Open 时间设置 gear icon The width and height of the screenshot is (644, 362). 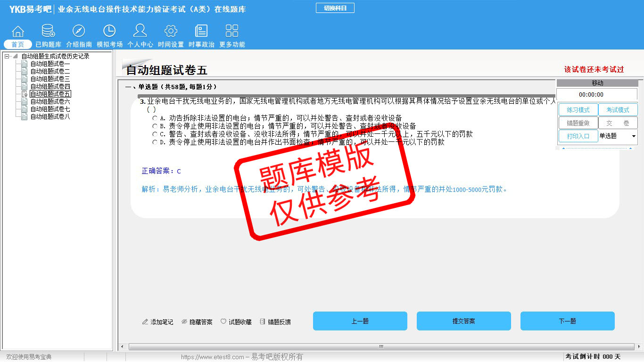click(x=171, y=32)
